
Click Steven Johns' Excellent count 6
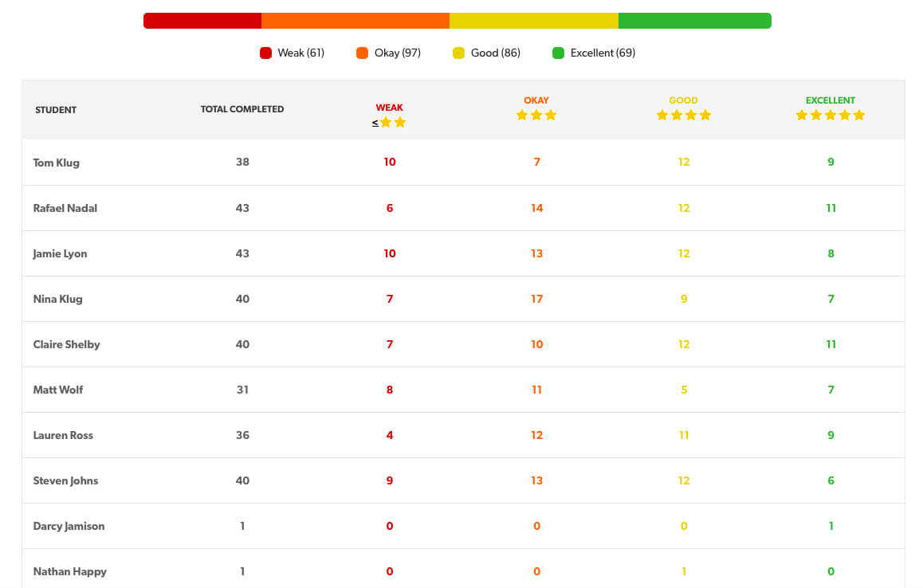pos(831,480)
